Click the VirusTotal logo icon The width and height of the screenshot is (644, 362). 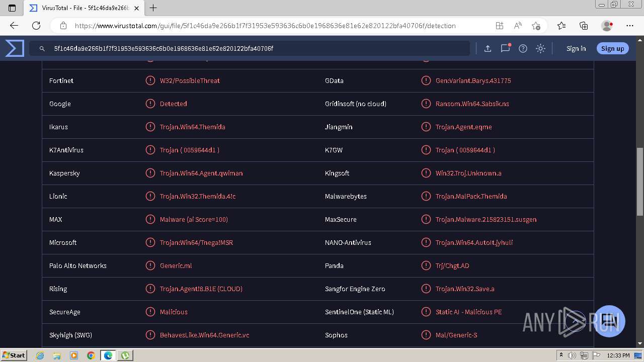[x=15, y=48]
